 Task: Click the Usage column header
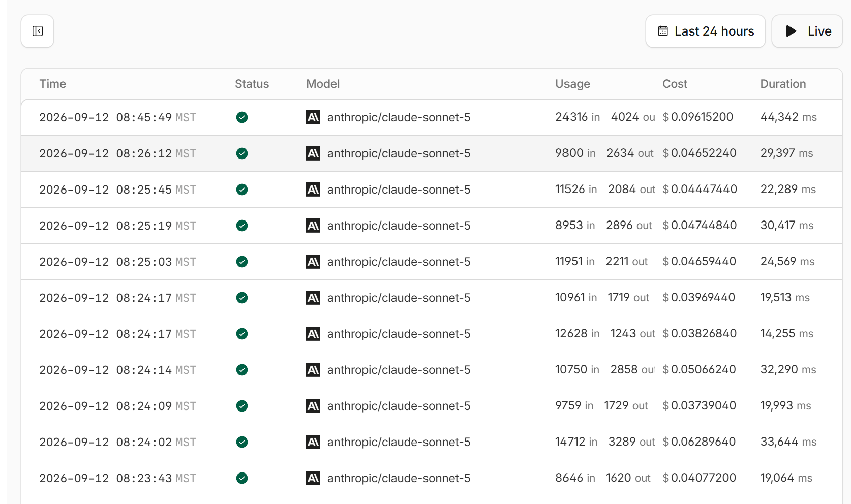[x=572, y=84]
